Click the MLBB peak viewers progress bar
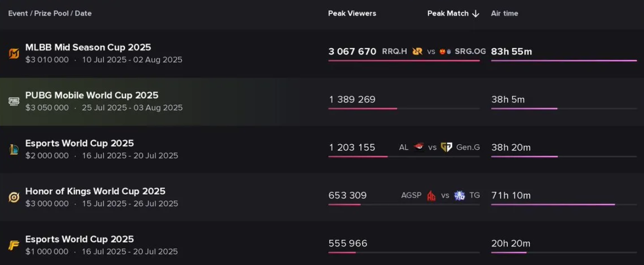The width and height of the screenshot is (644, 265). coord(404,61)
